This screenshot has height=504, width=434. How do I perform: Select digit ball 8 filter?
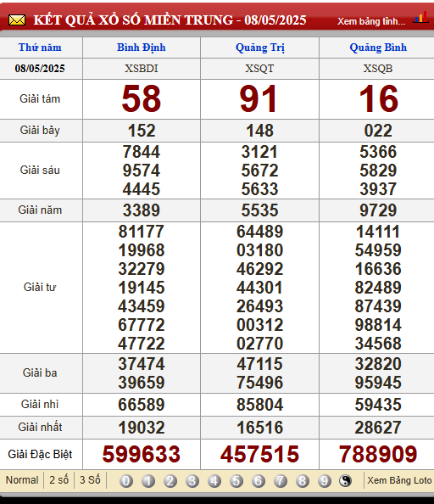point(302,481)
